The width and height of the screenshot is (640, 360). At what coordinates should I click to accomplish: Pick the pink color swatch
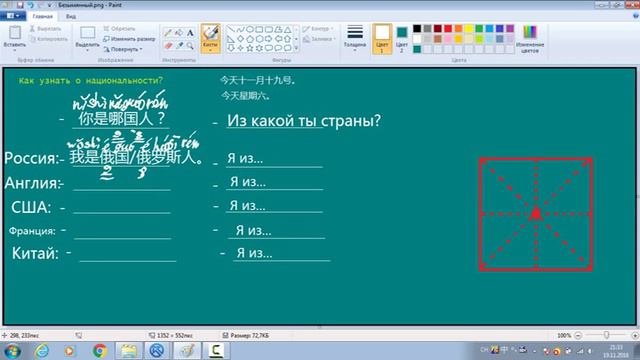(448, 39)
